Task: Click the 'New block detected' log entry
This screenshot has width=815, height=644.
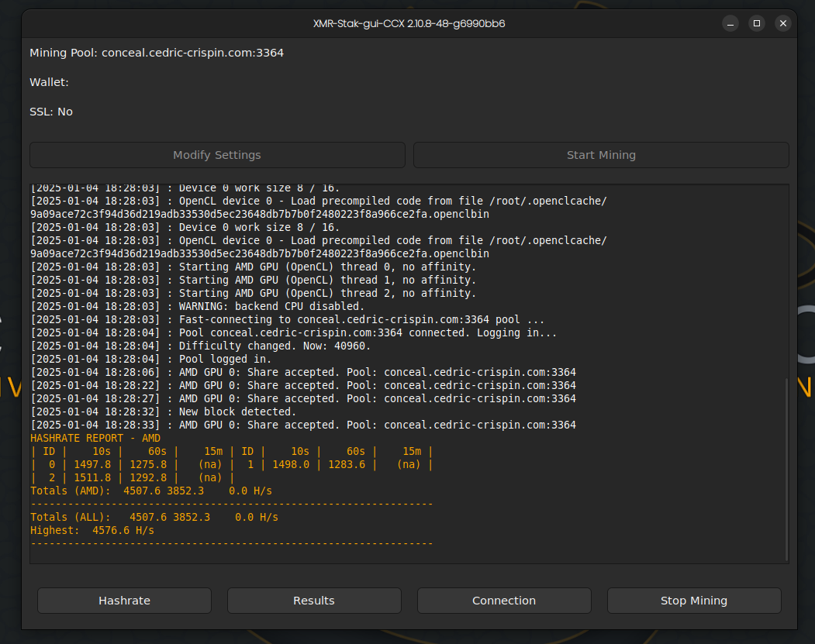Action: (164, 412)
